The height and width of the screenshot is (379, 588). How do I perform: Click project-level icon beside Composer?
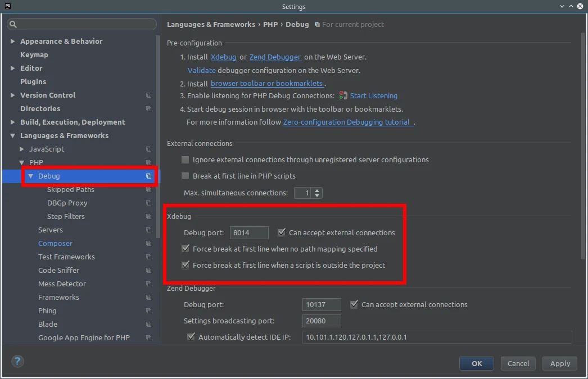coord(148,244)
